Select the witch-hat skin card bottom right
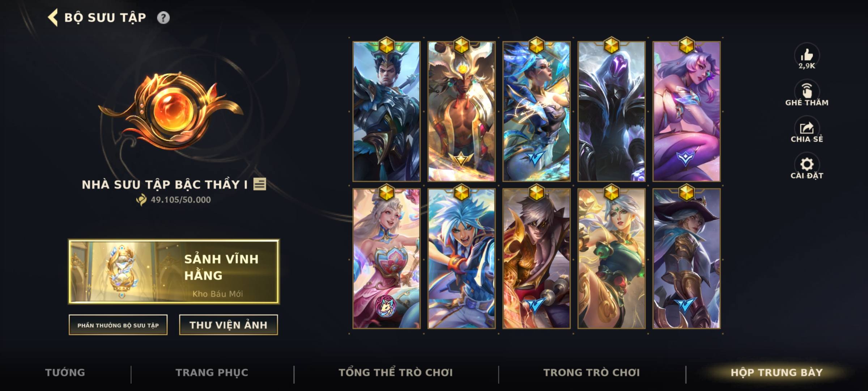 click(686, 258)
